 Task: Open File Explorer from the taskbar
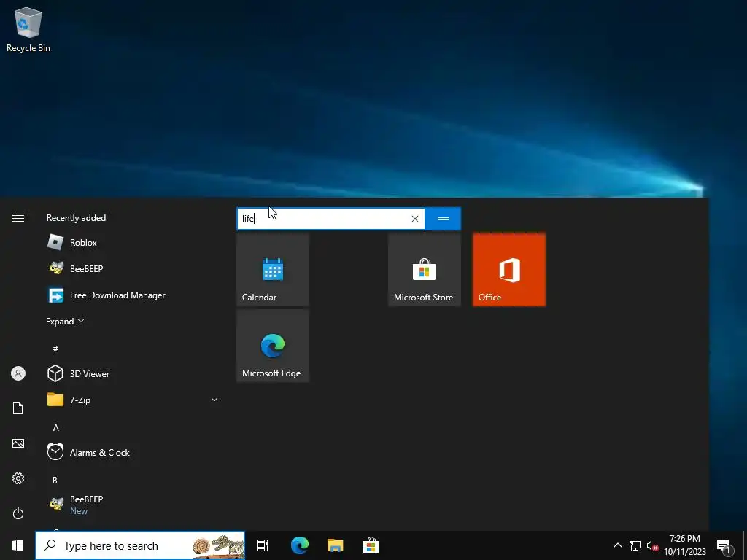pyautogui.click(x=336, y=545)
